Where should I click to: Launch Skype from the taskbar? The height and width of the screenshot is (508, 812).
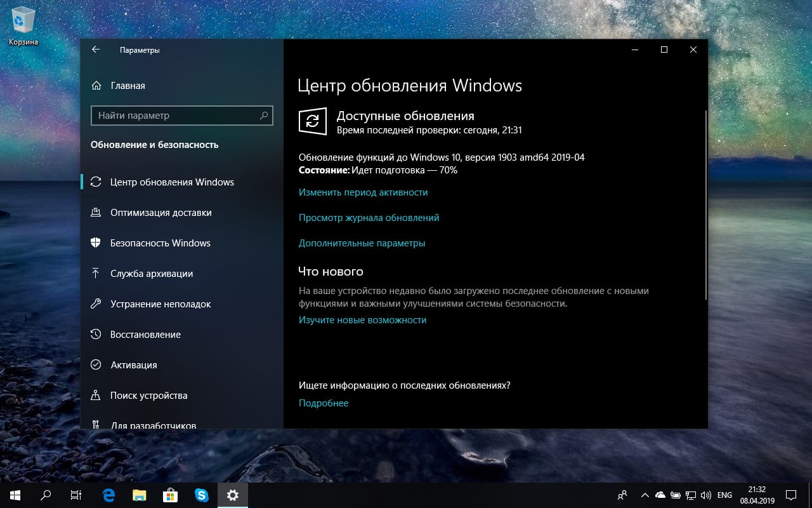click(x=202, y=495)
